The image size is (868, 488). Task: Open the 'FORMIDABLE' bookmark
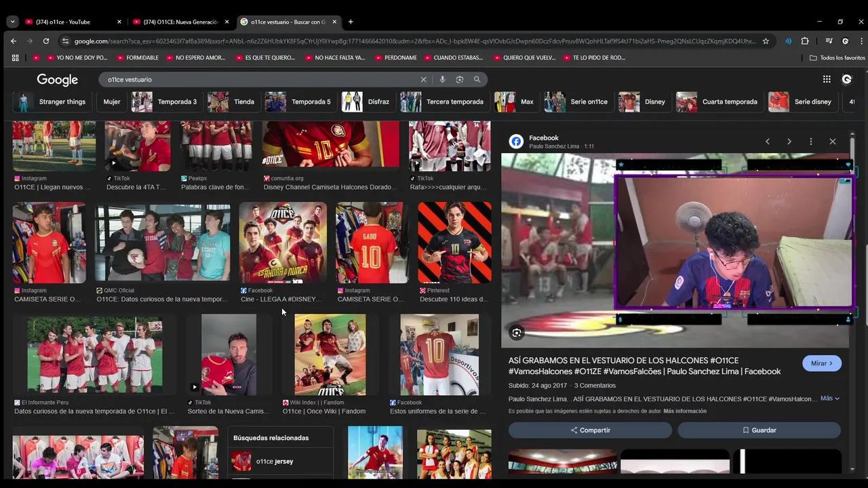pyautogui.click(x=137, y=58)
